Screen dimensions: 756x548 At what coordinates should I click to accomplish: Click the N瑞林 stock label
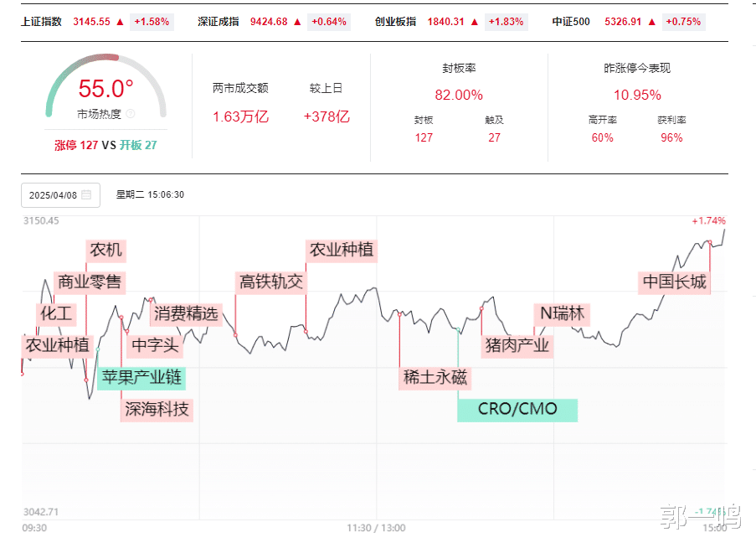(562, 314)
